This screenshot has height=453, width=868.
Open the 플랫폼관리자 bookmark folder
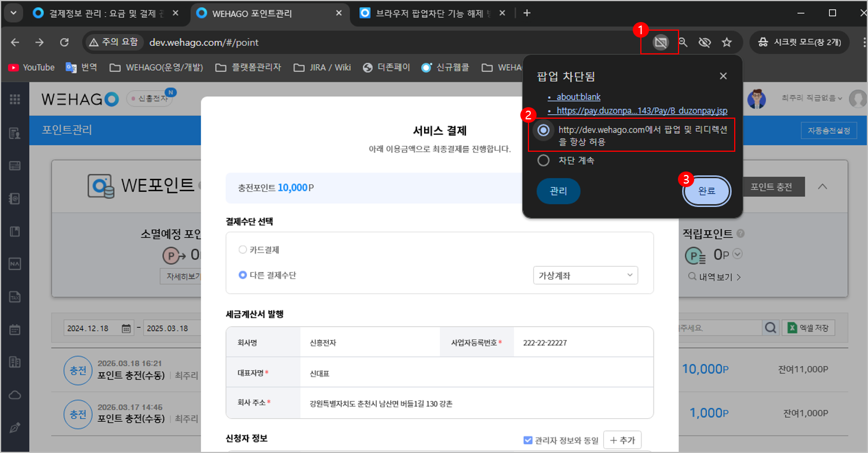[x=248, y=67]
